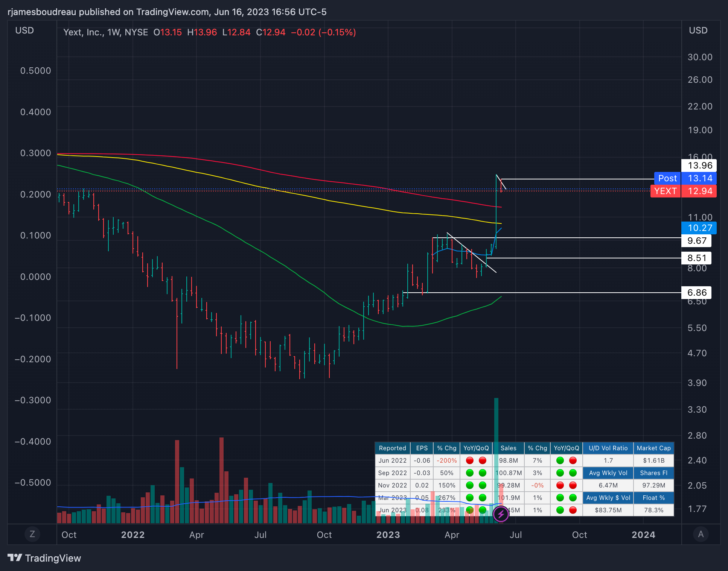Image resolution: width=728 pixels, height=571 pixels.
Task: Click the Market Cap table header
Action: click(653, 448)
